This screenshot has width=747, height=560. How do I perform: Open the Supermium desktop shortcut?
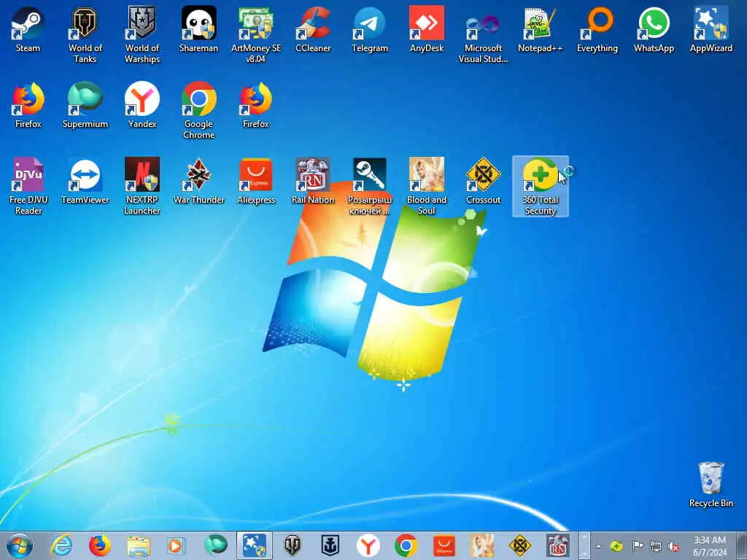click(85, 106)
